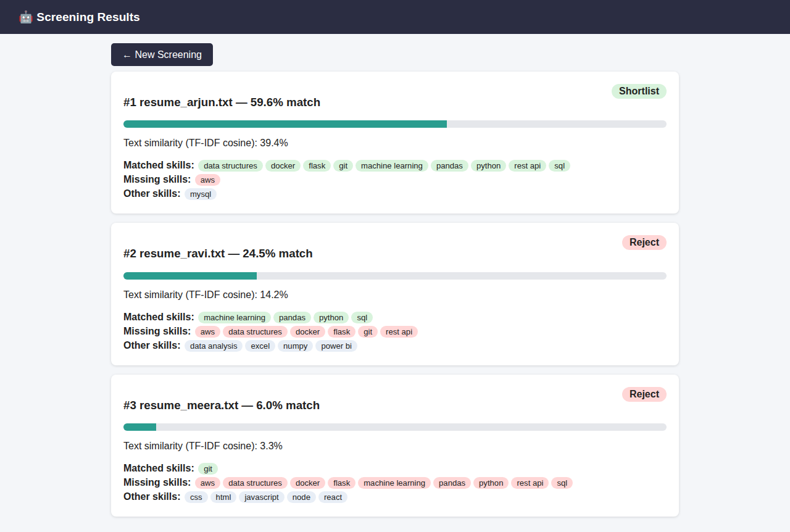The image size is (790, 532).
Task: Click the text similarity 39.4% line
Action: tap(206, 143)
